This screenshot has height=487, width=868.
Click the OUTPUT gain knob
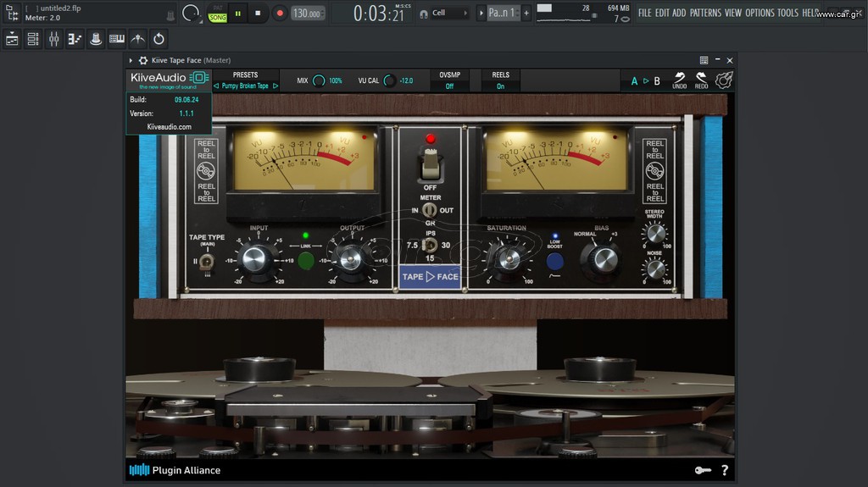349,259
